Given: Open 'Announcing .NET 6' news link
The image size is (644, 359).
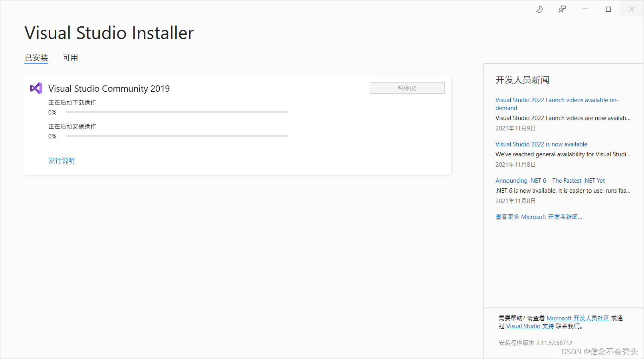Looking at the screenshot, I should (x=550, y=181).
